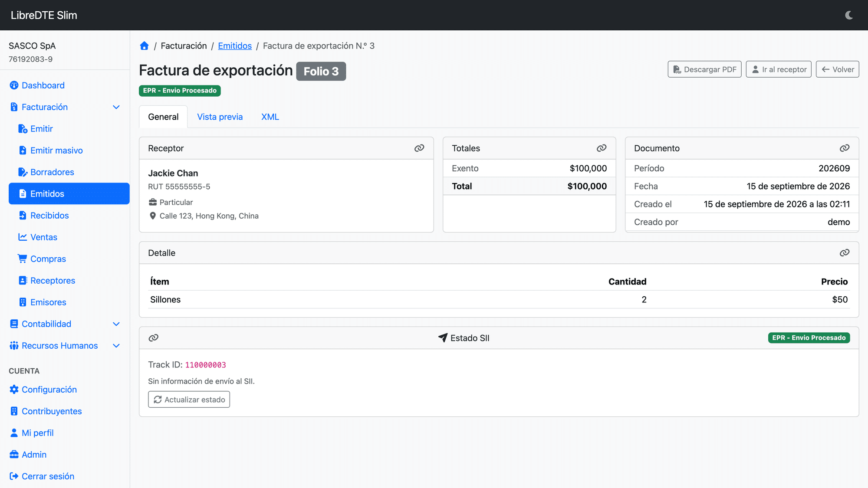Viewport: 868px width, 488px height.
Task: Switch to XML tab
Action: 270,117
